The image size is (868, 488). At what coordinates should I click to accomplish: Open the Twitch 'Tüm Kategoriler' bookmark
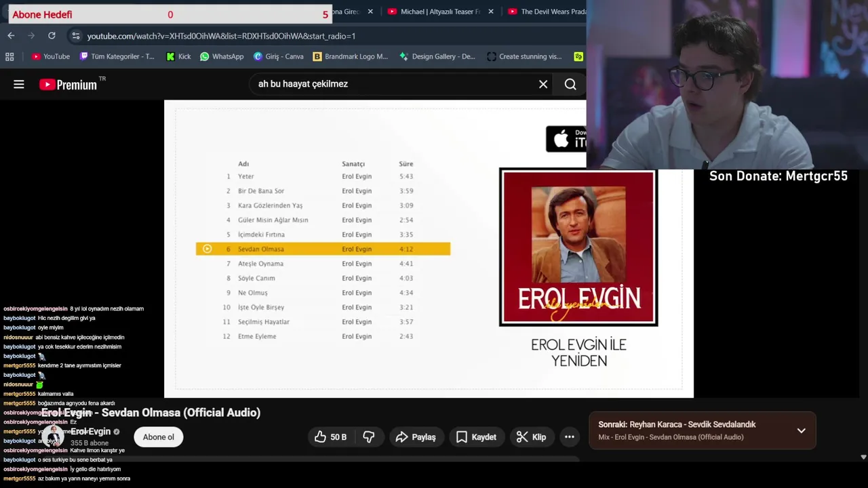tap(117, 56)
